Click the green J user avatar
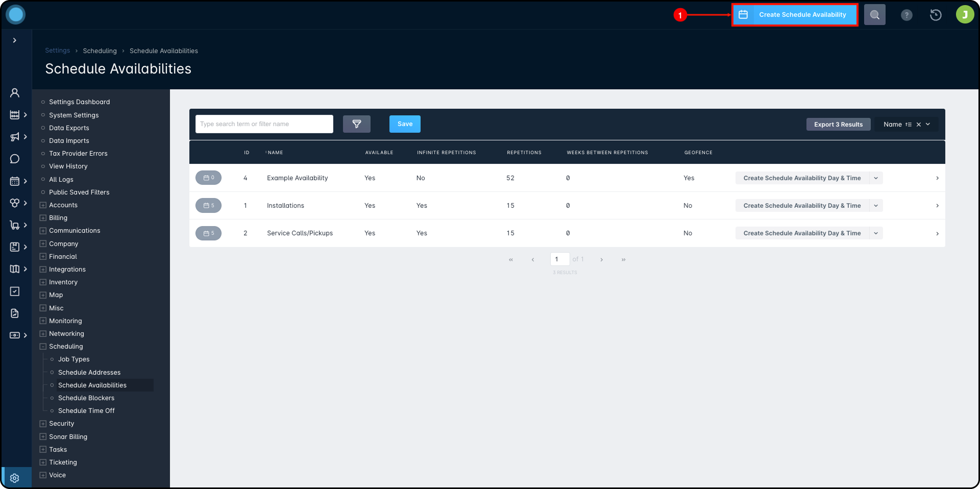Screen dimensions: 980x489 point(965,15)
